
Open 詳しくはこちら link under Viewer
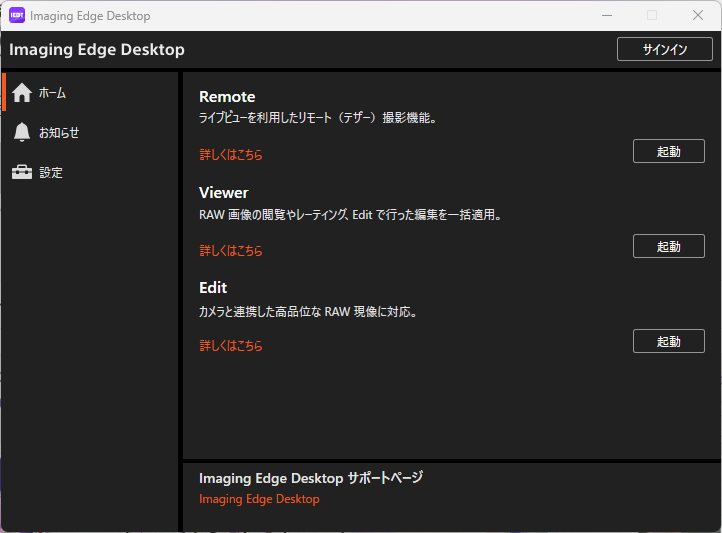[x=231, y=250]
